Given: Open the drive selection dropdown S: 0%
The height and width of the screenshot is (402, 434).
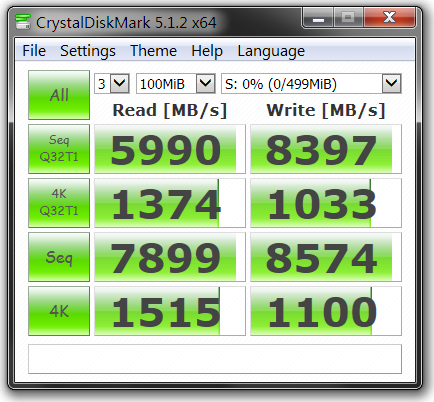Looking at the screenshot, I should [x=311, y=84].
